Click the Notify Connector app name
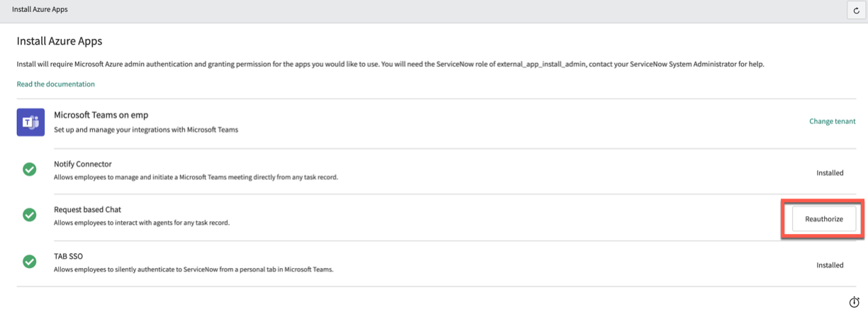 82,164
